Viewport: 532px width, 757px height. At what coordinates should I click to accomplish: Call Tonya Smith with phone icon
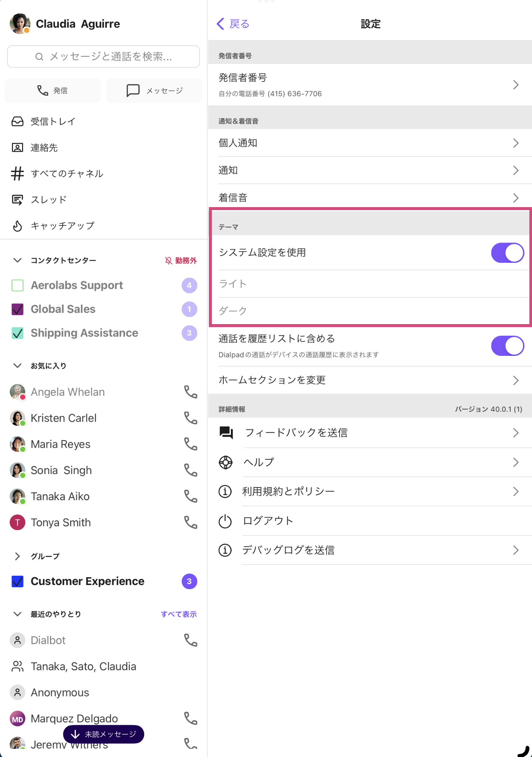(191, 523)
